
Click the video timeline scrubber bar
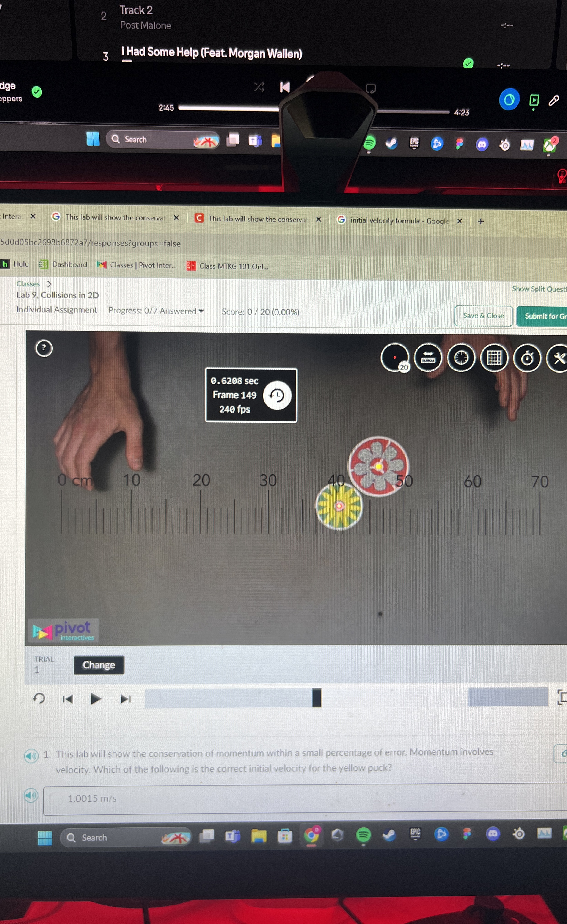point(229,698)
